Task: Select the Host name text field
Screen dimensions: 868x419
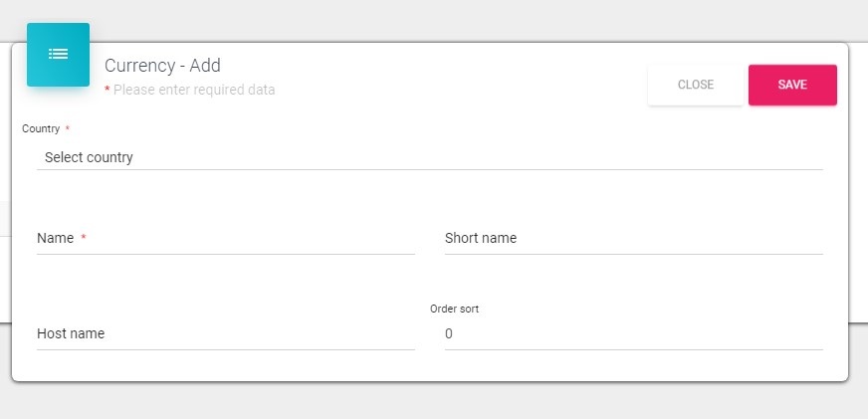Action: click(x=225, y=334)
